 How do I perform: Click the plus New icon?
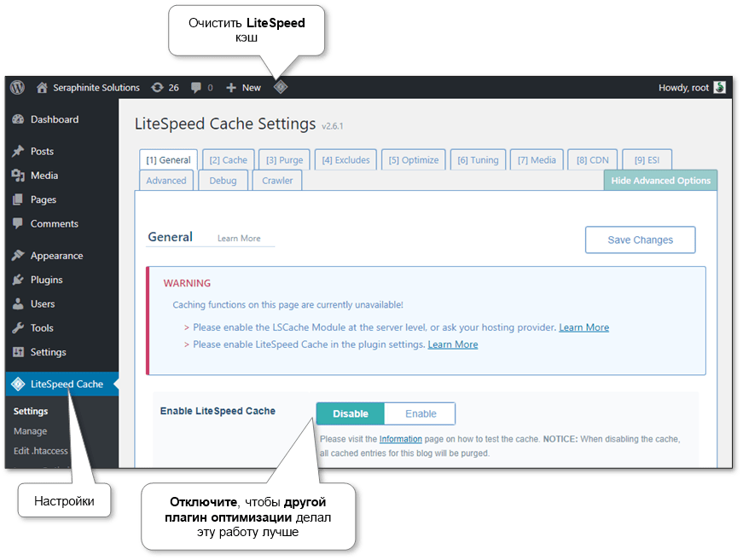(x=231, y=88)
